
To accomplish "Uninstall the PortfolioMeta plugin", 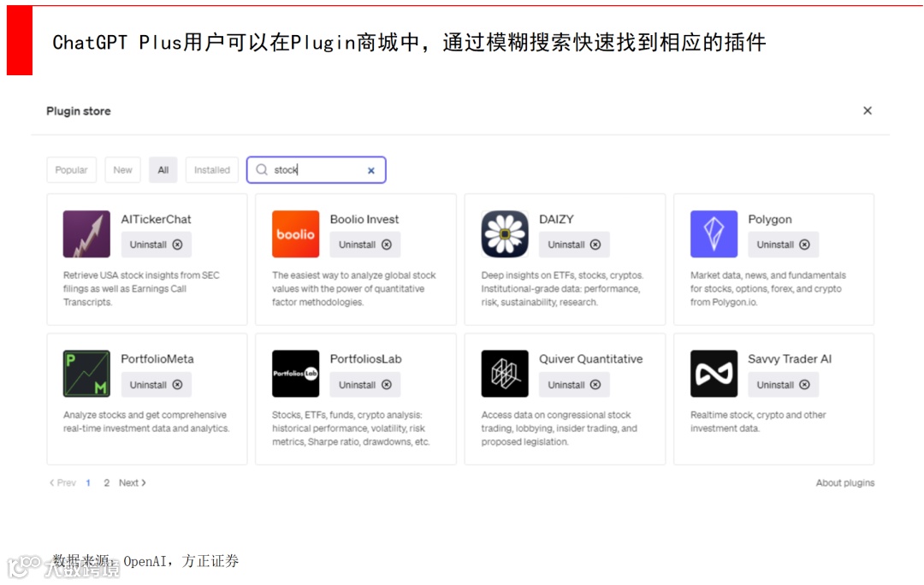I will click(157, 385).
